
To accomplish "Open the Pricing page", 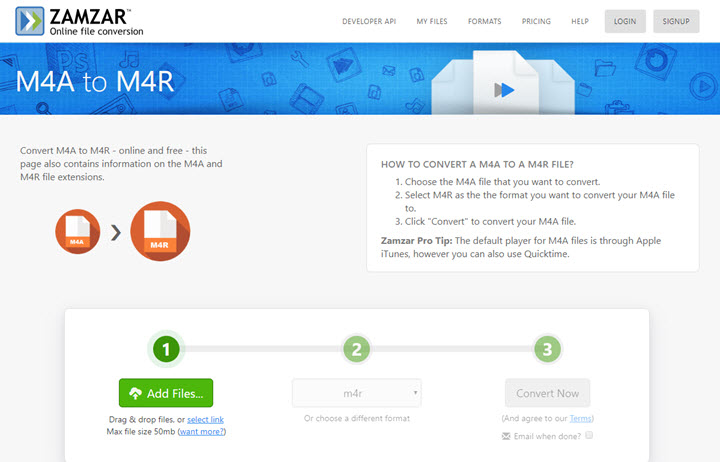I will pyautogui.click(x=536, y=22).
